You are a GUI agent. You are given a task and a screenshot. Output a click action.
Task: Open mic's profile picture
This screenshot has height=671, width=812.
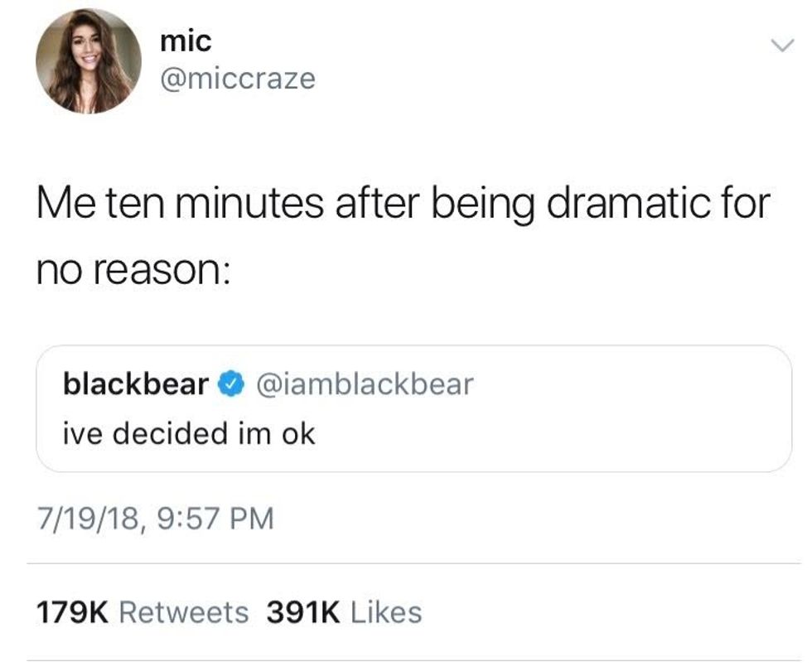click(88, 60)
